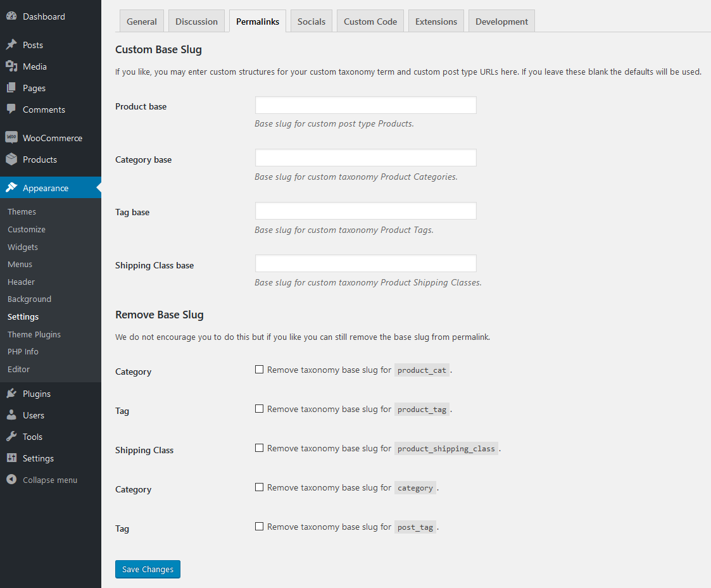Screen dimensions: 711x588
Task: Click the Comments speech bubble icon
Action: 11,109
